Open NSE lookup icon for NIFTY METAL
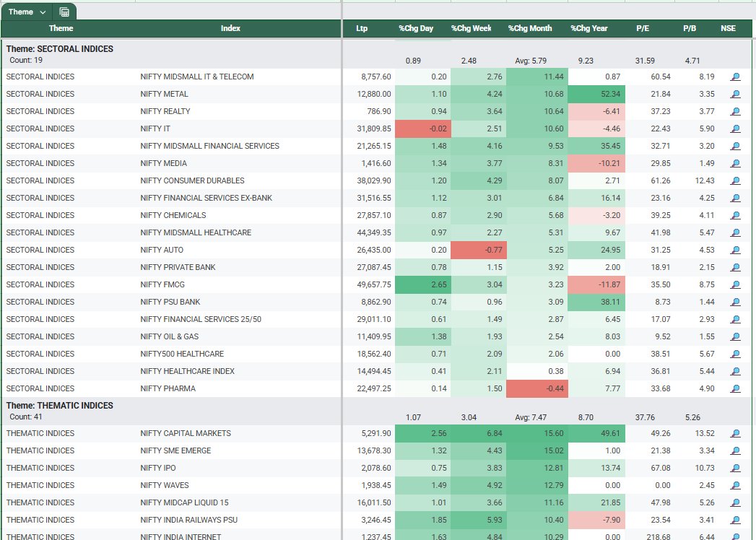 point(735,94)
